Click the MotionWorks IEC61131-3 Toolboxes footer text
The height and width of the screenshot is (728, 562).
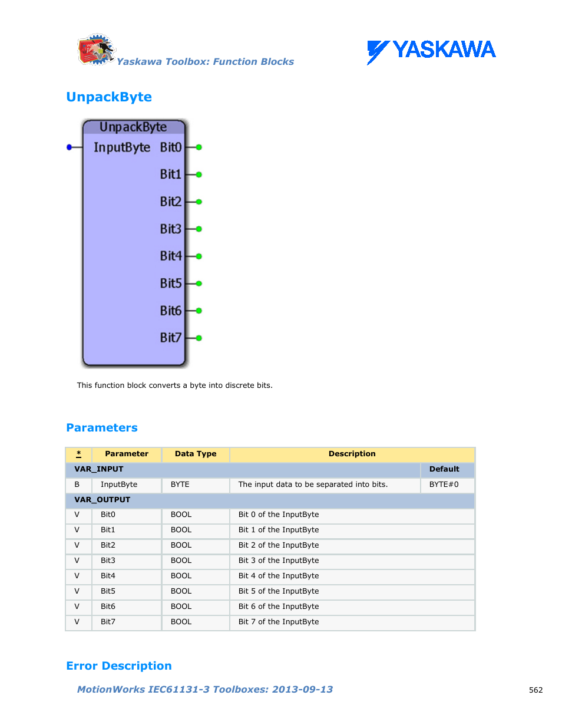coord(205,690)
